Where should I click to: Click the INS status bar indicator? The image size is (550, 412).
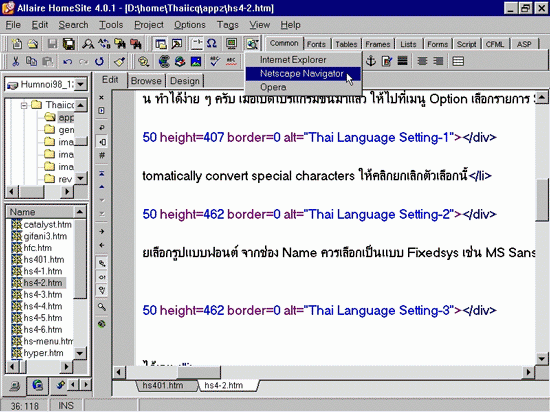pos(66,406)
